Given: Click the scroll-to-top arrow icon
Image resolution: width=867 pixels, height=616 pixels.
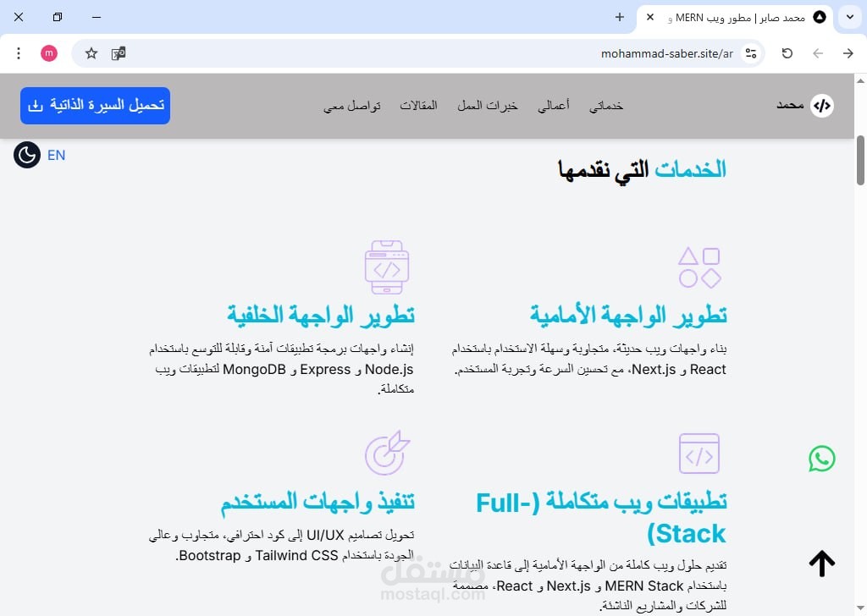Looking at the screenshot, I should click(821, 563).
